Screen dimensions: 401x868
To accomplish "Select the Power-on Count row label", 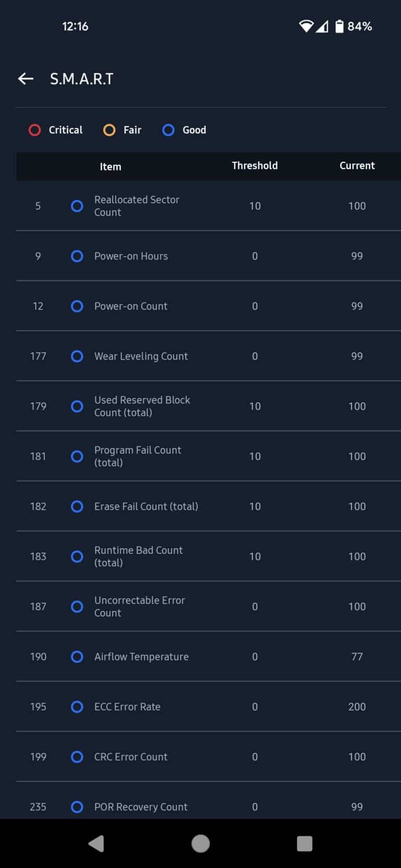I will pos(131,306).
